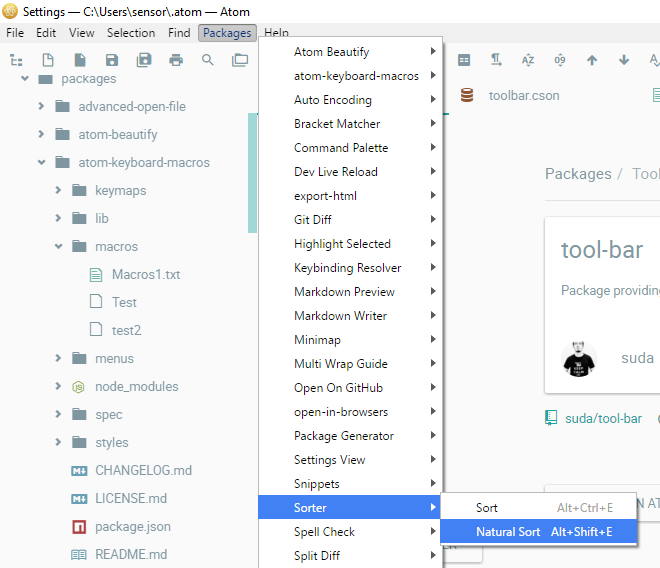Click the save file toolbar icon
The width and height of the screenshot is (660, 568).
[x=112, y=60]
